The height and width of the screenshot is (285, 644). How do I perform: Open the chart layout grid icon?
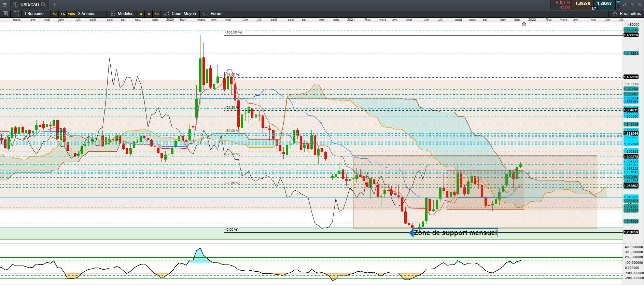pos(16,14)
